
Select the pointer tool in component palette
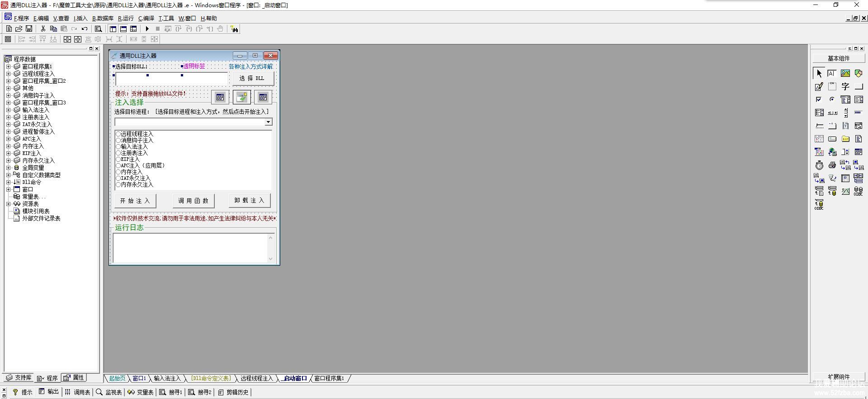[819, 73]
